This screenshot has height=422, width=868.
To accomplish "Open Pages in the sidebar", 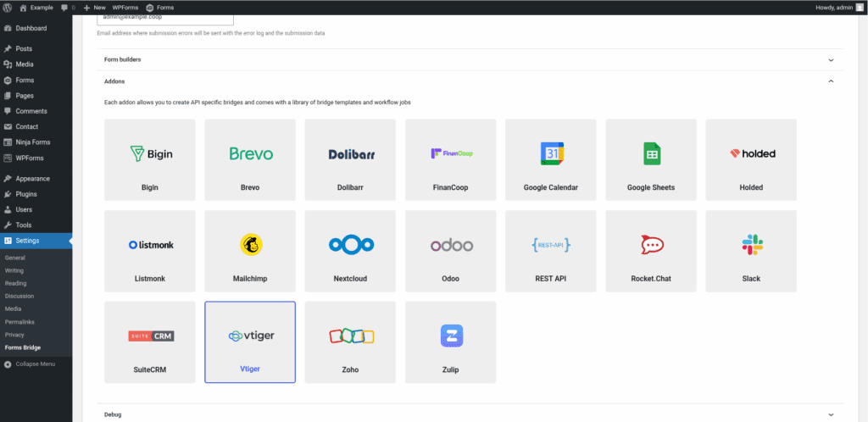I will 36,96.
